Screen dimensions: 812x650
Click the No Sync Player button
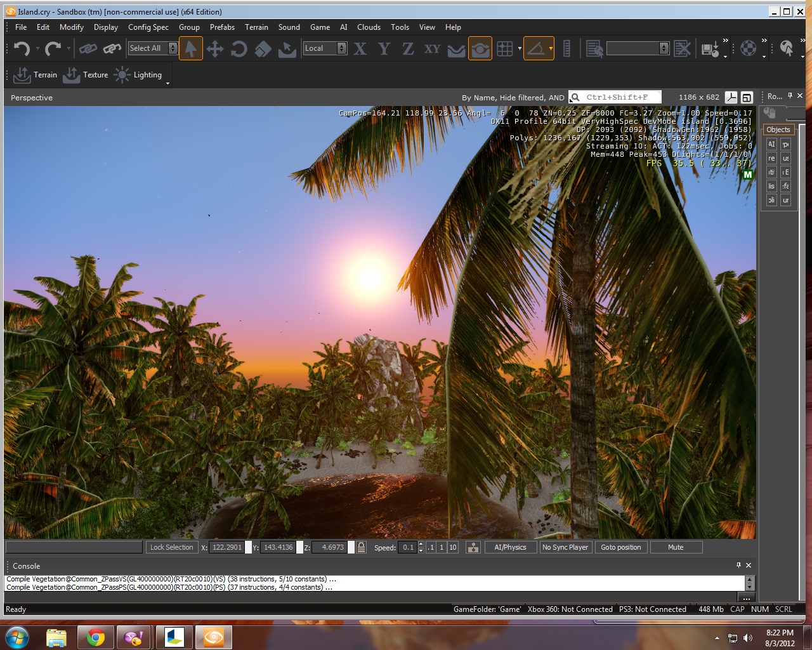point(565,547)
